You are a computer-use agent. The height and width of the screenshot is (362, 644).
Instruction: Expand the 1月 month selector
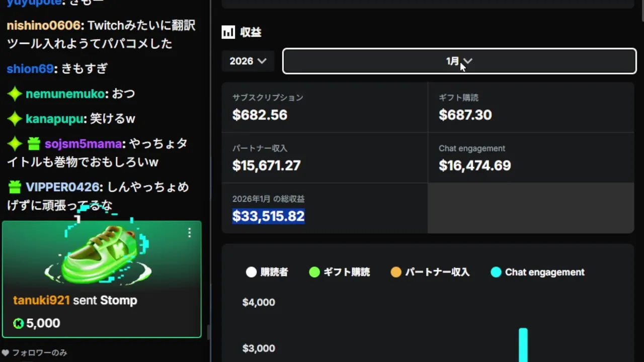[459, 61]
